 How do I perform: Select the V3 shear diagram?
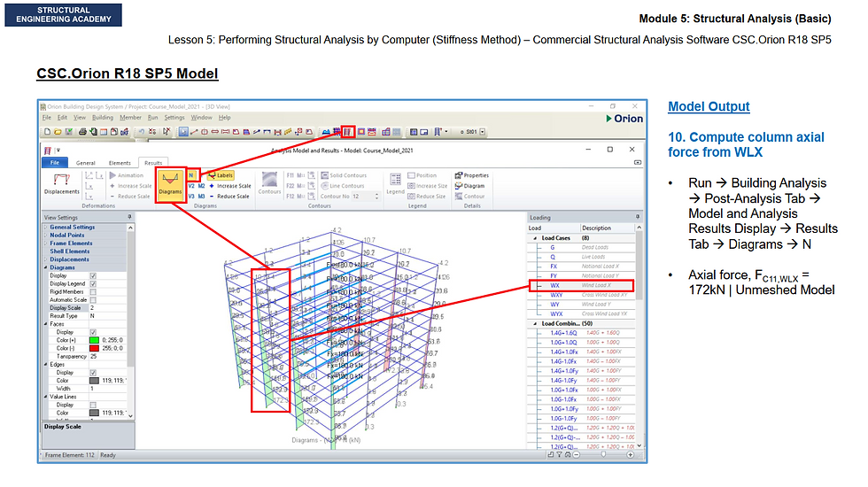coord(191,197)
